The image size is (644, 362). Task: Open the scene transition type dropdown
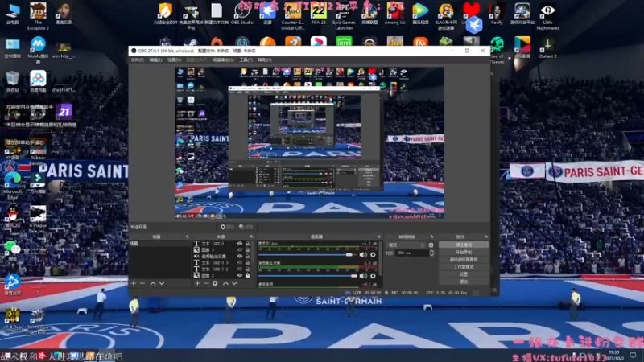pyautogui.click(x=407, y=245)
